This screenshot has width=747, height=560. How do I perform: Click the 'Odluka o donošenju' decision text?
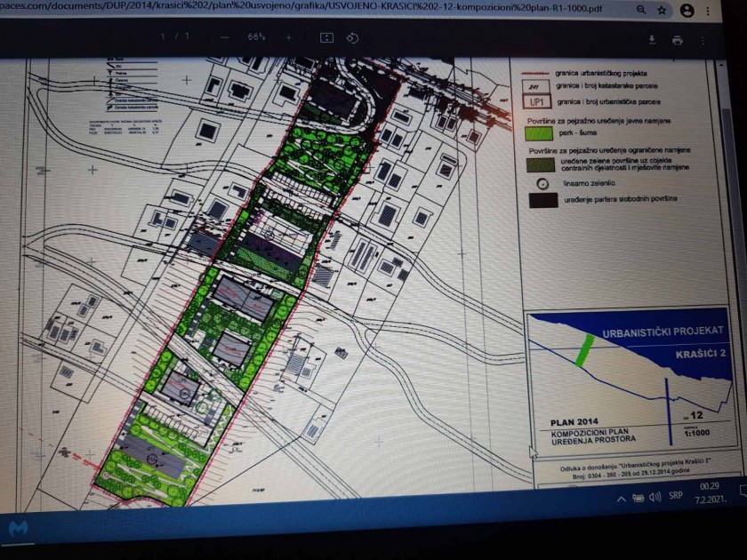click(635, 466)
